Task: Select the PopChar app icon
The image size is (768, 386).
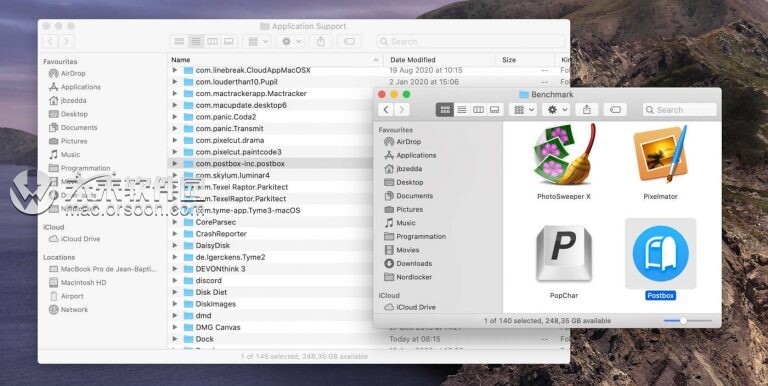Action: click(x=564, y=253)
